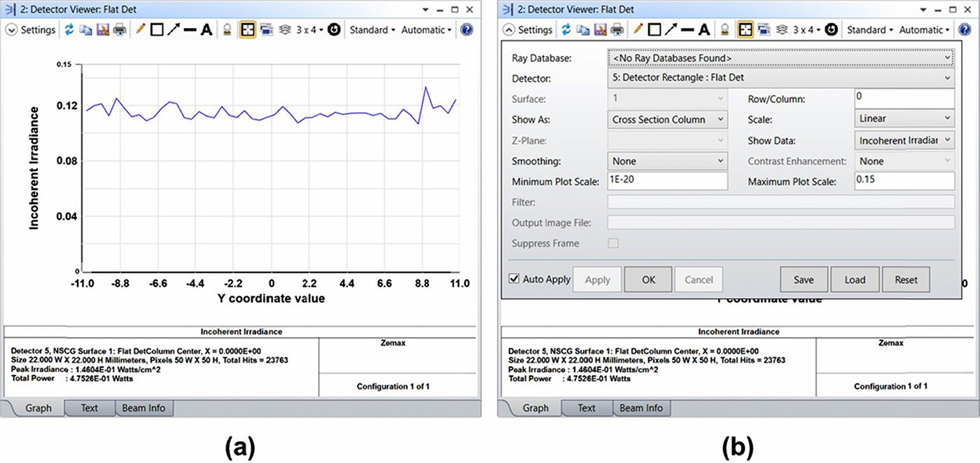Click the OK button in settings

[x=648, y=279]
